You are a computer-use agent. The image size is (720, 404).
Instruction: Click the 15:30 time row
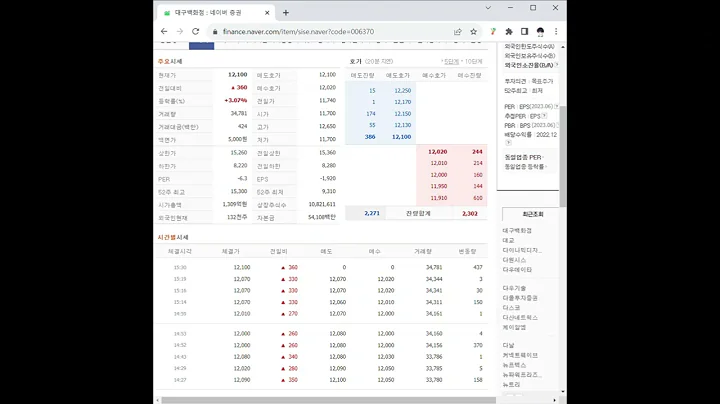tap(321, 267)
